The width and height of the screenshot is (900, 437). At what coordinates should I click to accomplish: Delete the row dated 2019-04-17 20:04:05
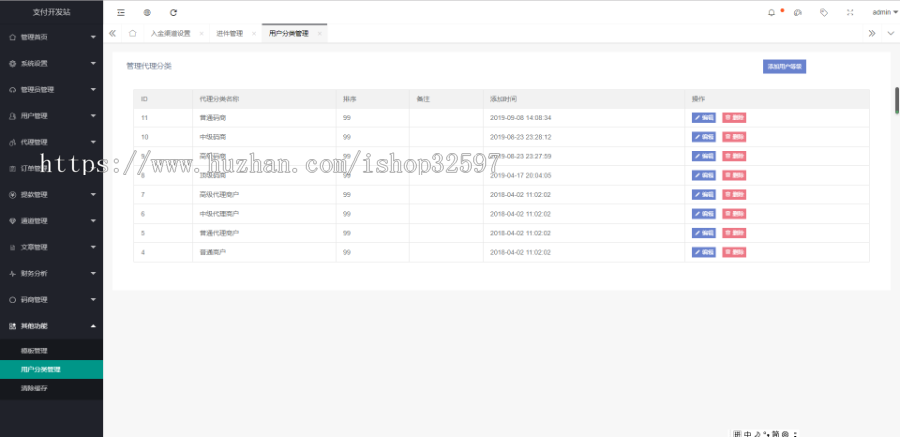pyautogui.click(x=734, y=175)
